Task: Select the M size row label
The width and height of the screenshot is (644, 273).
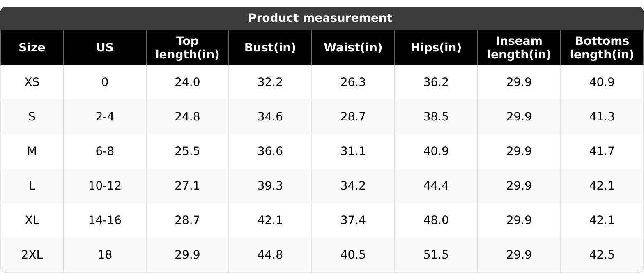Action: point(32,151)
